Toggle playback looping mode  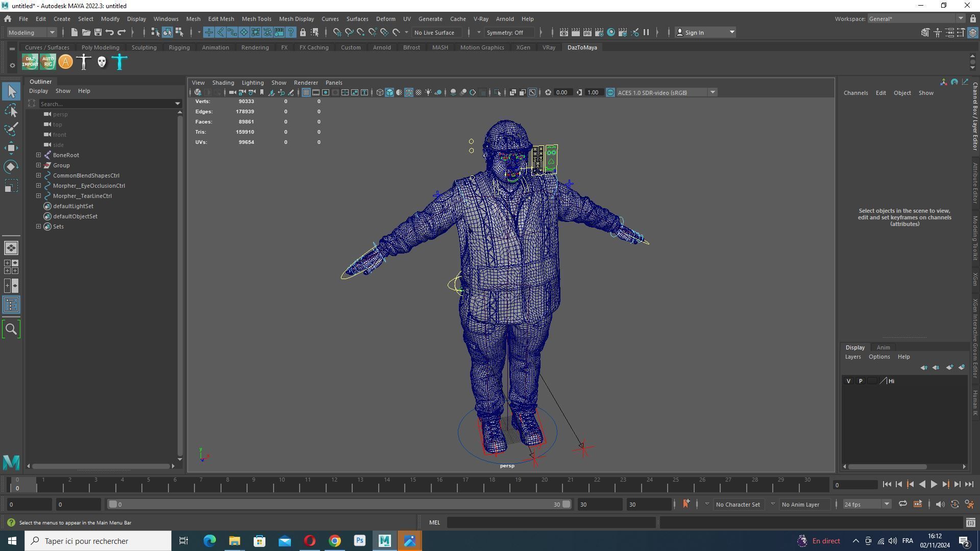click(902, 505)
